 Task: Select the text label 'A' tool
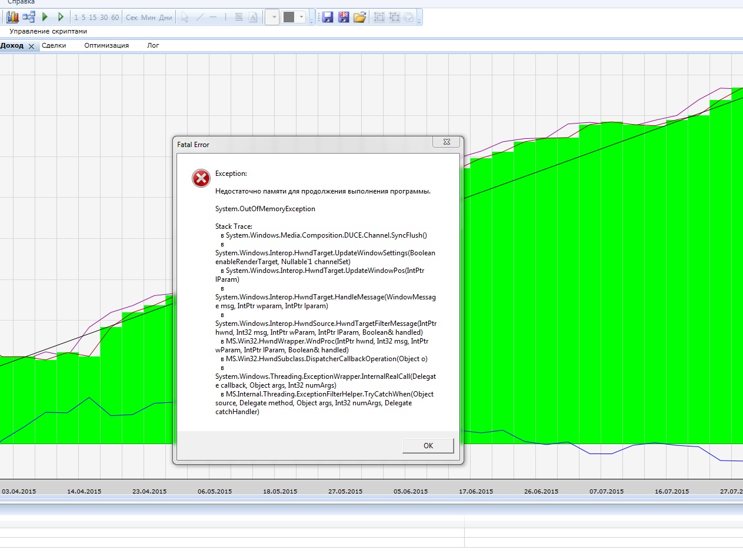click(253, 17)
